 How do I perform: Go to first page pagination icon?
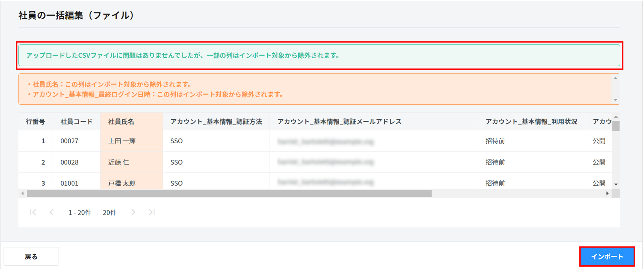pos(33,212)
